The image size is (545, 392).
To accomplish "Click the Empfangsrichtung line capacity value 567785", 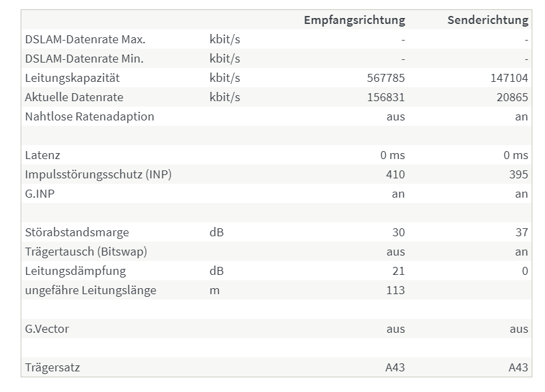I will click(386, 78).
